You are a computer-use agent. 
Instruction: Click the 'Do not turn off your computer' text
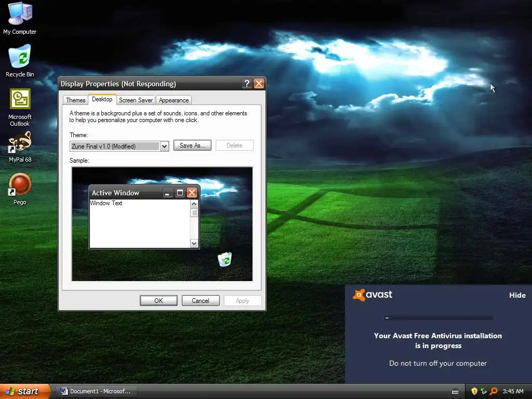tap(438, 363)
